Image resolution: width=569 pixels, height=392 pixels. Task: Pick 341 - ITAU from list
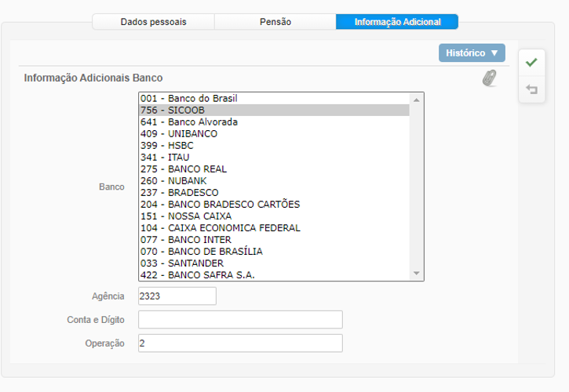click(165, 158)
